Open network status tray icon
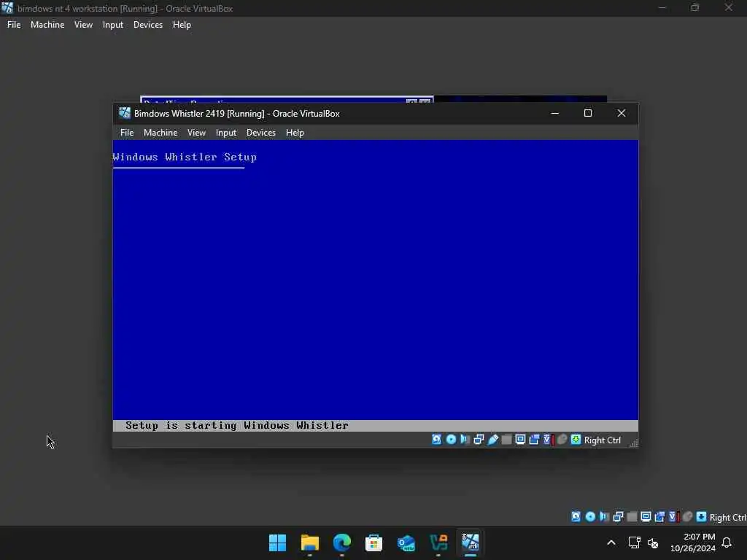 (x=634, y=542)
